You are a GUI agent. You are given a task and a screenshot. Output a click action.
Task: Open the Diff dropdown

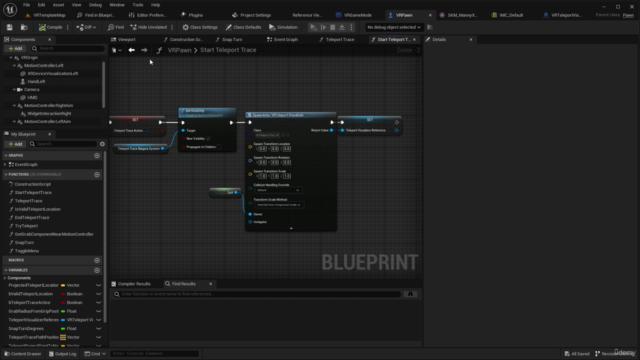click(x=86, y=27)
